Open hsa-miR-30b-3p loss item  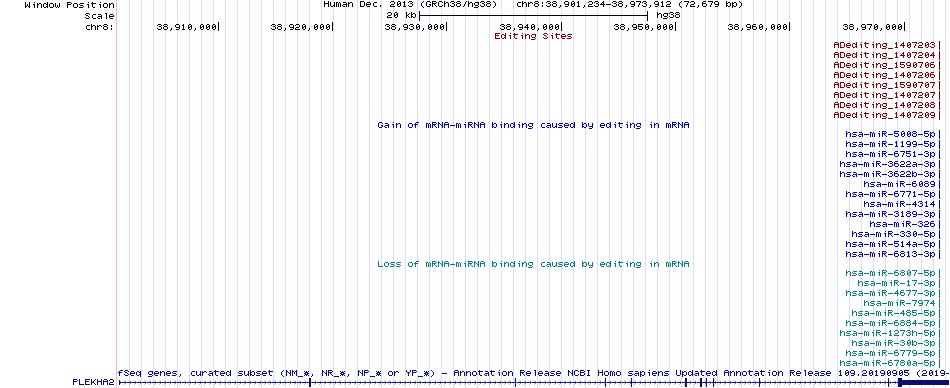(x=894, y=344)
